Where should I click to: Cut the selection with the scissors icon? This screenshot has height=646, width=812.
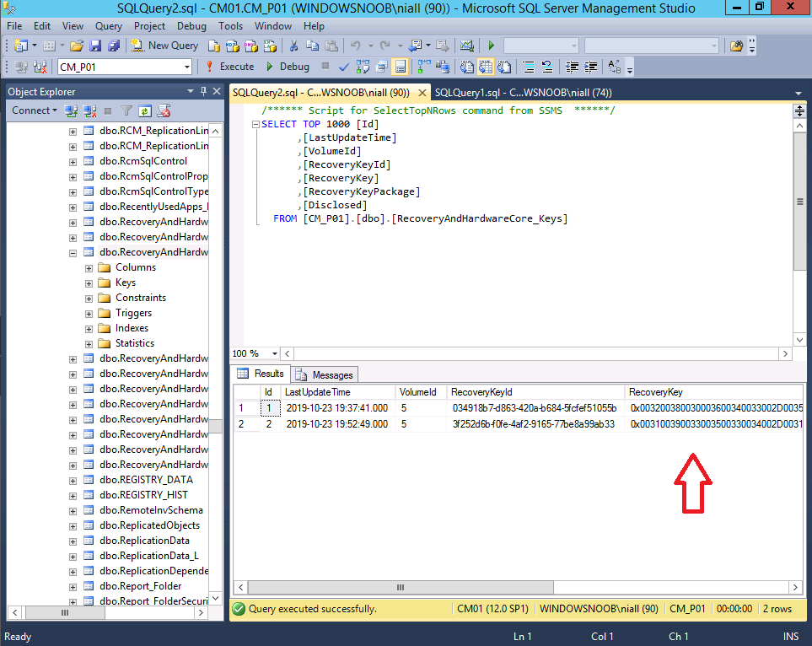[293, 46]
